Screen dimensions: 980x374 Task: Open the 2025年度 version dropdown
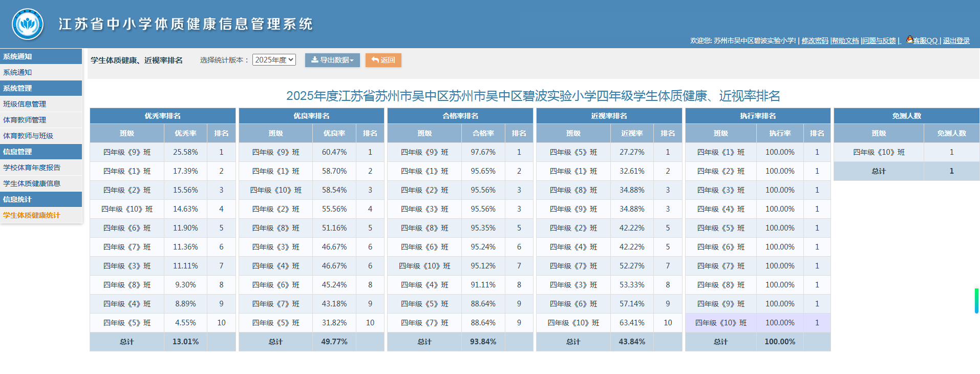pos(274,60)
